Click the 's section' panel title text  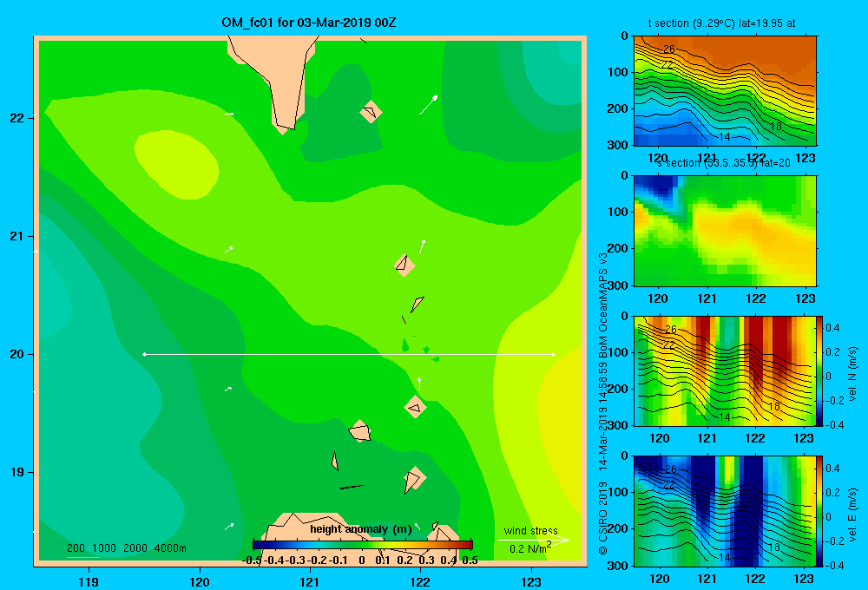tap(723, 163)
